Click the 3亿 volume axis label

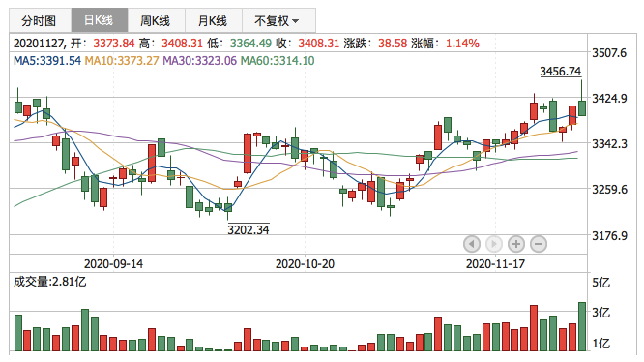click(600, 313)
